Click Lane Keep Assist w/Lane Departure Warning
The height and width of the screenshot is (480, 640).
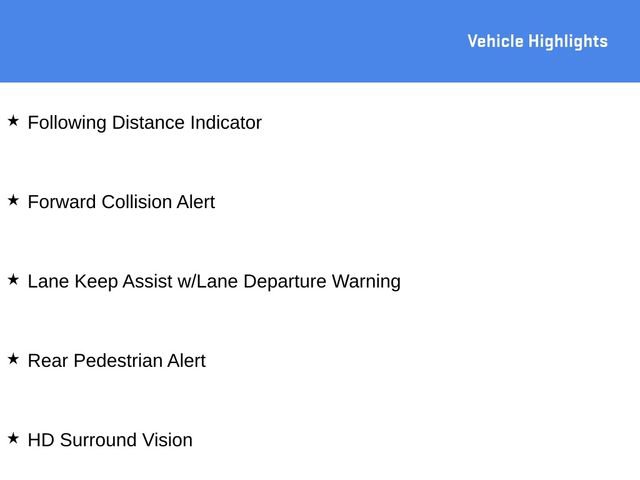pos(214,282)
